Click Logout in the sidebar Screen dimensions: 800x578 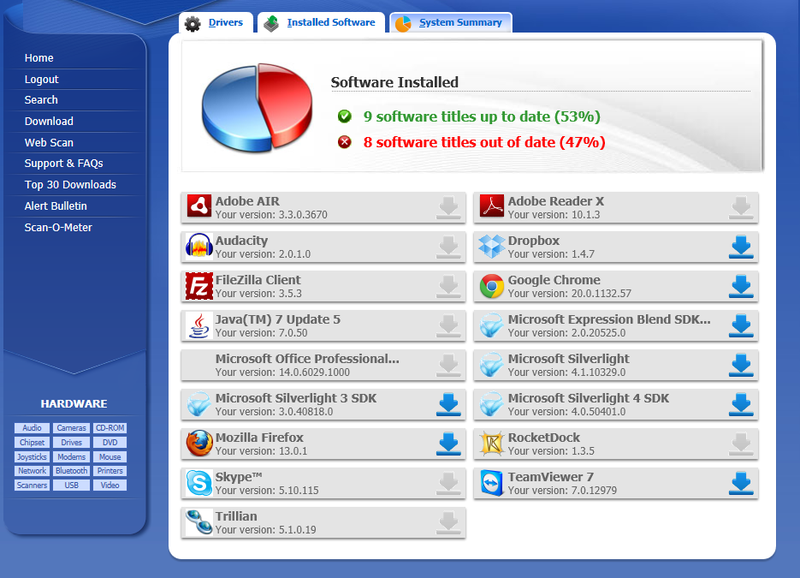pyautogui.click(x=41, y=80)
